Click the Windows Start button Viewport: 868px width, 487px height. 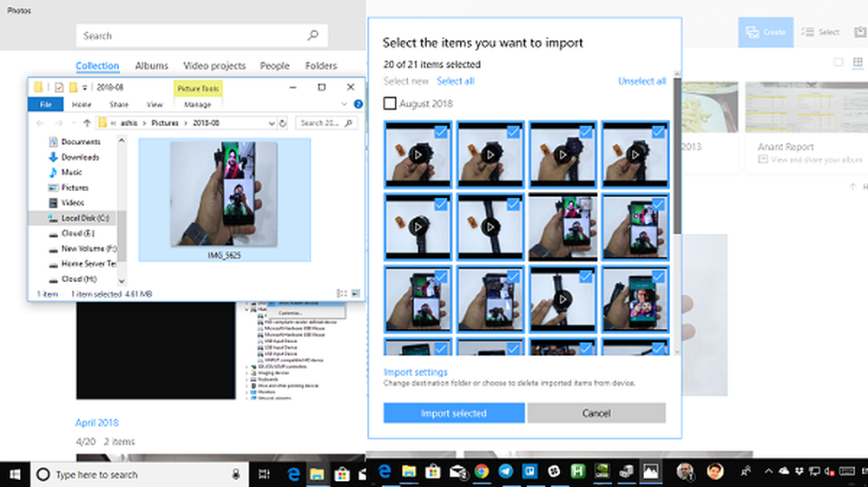(x=15, y=474)
